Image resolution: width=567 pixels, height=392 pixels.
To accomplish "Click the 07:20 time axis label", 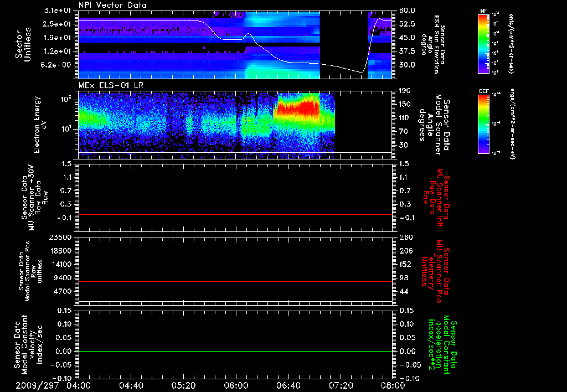I will pyautogui.click(x=341, y=385).
